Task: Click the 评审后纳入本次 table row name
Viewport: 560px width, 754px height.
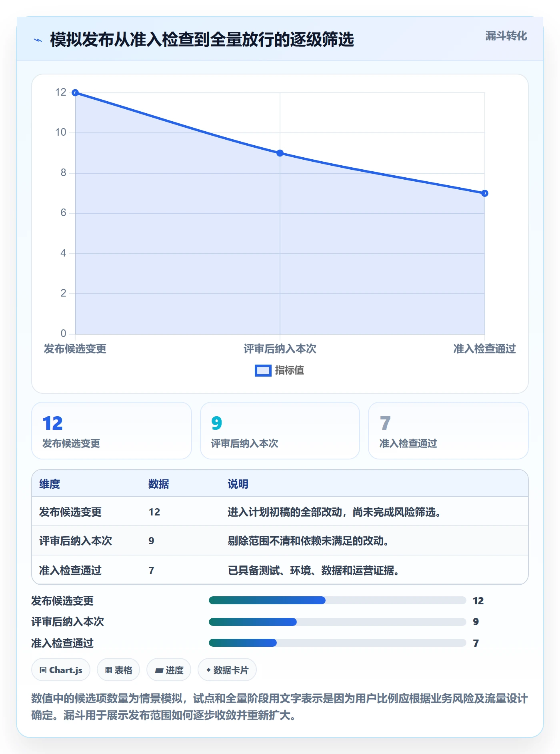Action: (76, 541)
